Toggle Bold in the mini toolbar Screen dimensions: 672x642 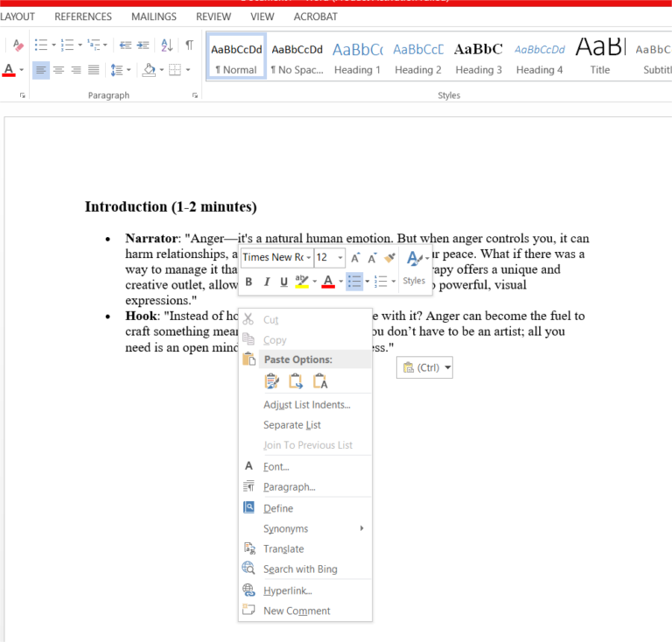[x=248, y=282]
